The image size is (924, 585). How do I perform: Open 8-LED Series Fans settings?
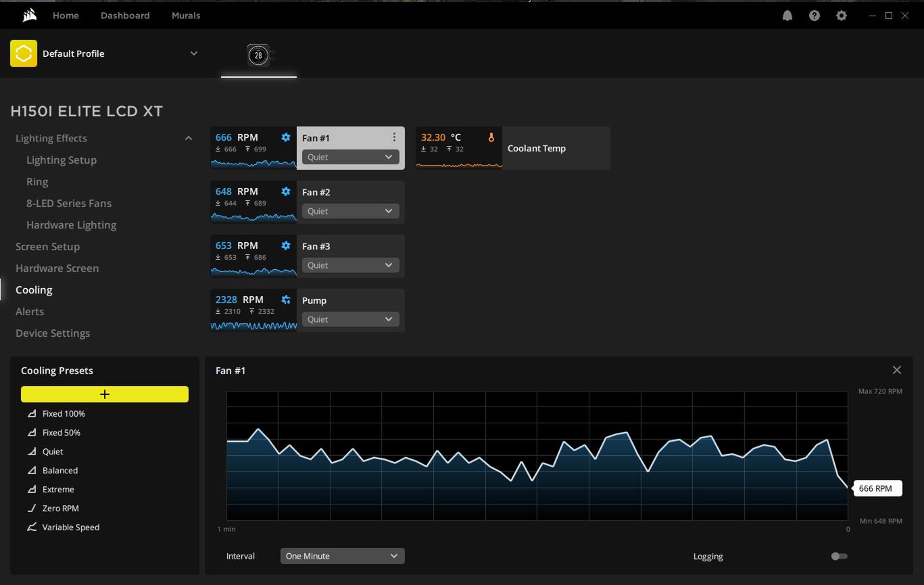tap(69, 203)
